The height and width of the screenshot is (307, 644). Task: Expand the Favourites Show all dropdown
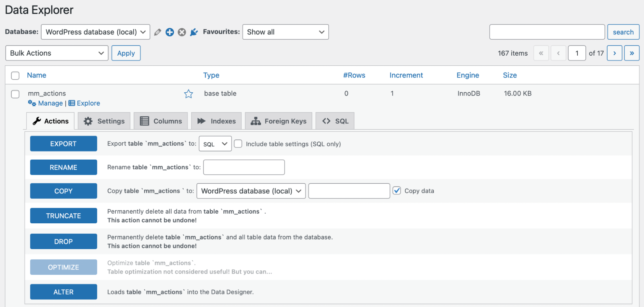pyautogui.click(x=285, y=32)
